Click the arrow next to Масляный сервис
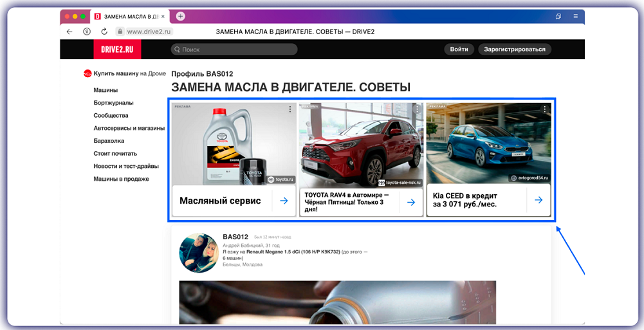Viewport: 644px width, 330px height. pyautogui.click(x=284, y=201)
